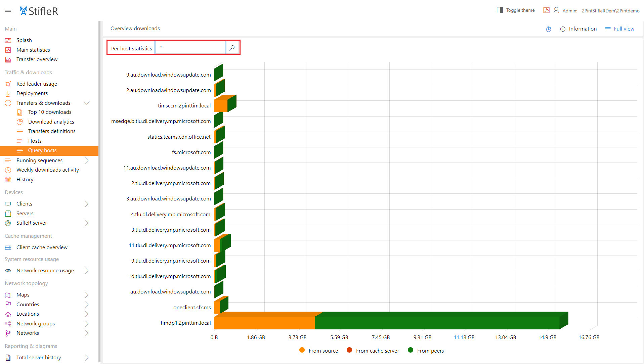Expand the Clients submenu arrow
This screenshot has height=364, width=644.
(87, 204)
